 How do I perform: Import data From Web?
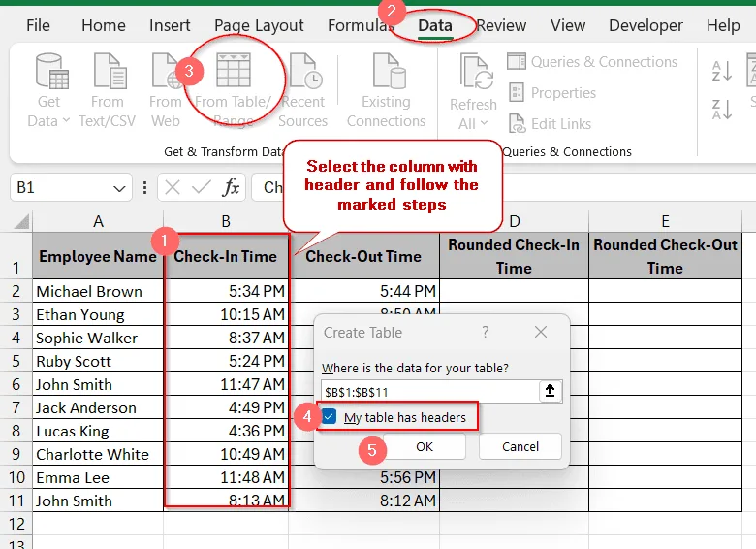tap(166, 90)
